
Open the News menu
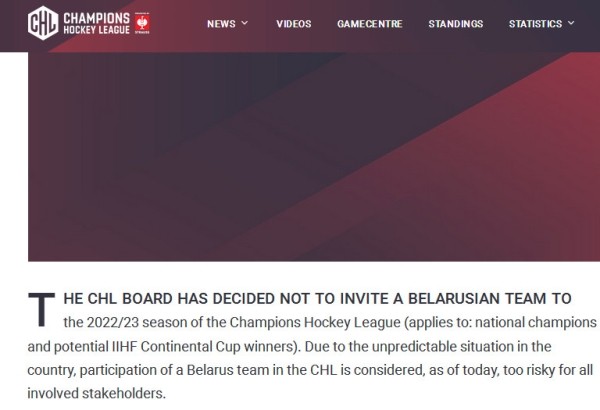click(221, 24)
